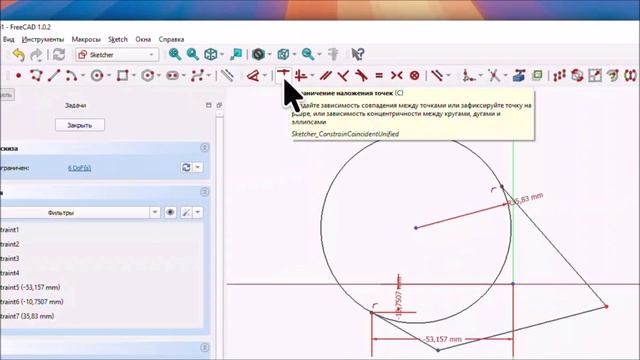Viewport: 640px width, 360px height.
Task: Select the B-spline tool
Action: point(198,76)
